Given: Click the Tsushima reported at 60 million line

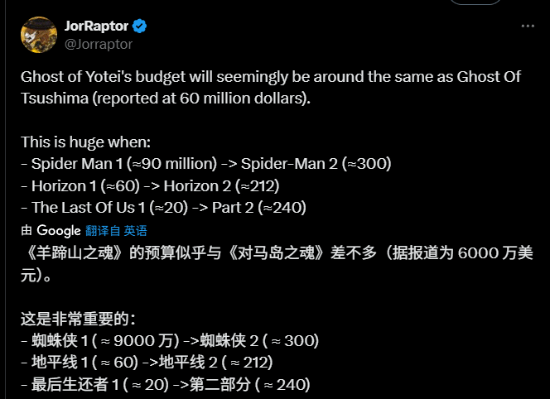Looking at the screenshot, I should coord(166,99).
